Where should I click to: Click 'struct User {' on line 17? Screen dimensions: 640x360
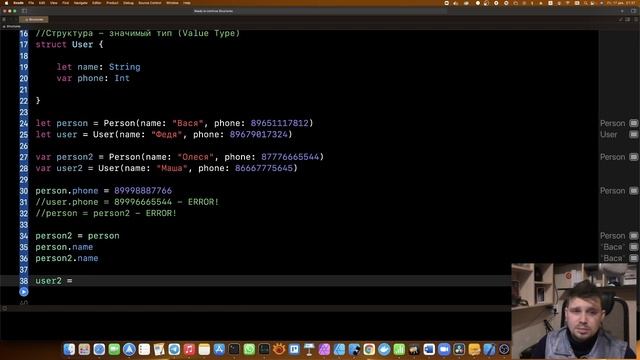point(69,44)
